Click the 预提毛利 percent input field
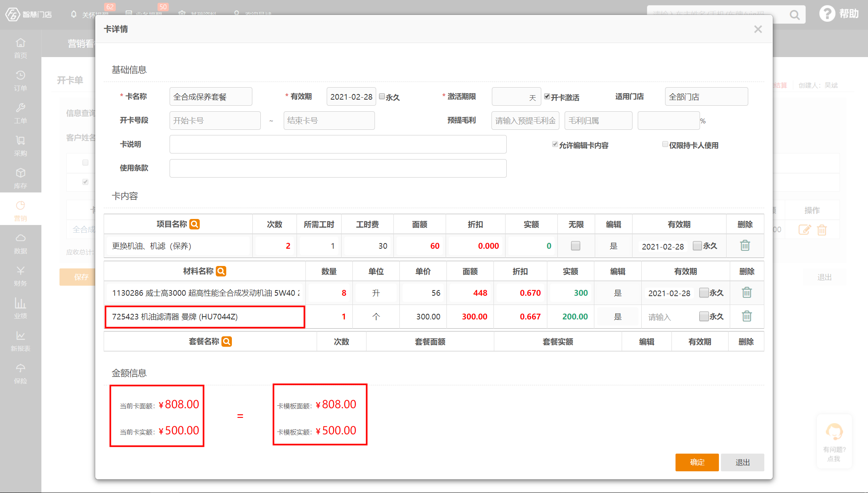 (x=669, y=121)
